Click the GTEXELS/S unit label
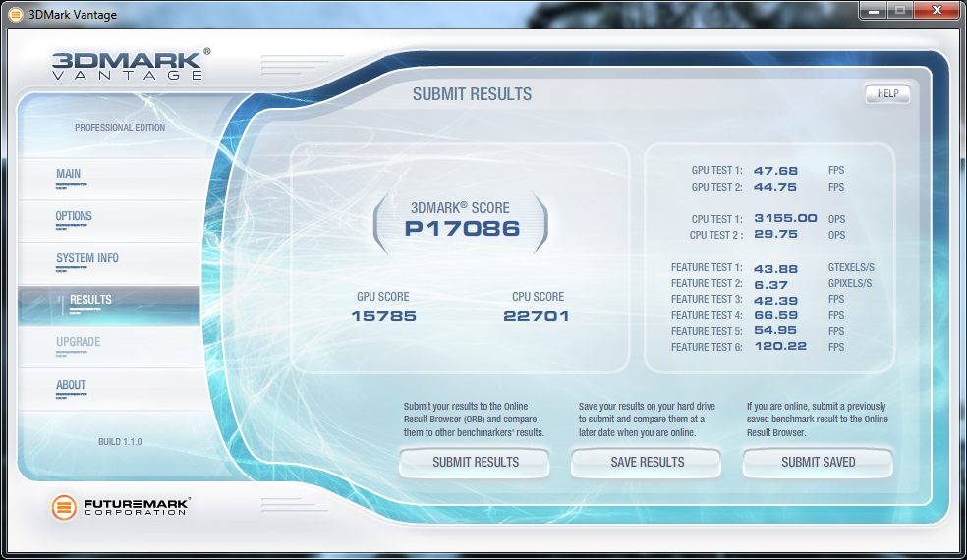The width and height of the screenshot is (967, 560). tap(851, 267)
